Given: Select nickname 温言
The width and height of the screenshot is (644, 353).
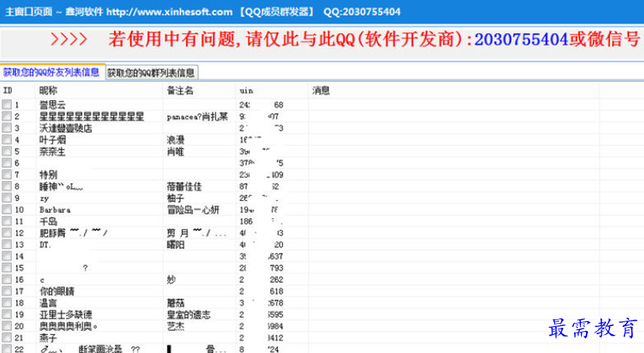Looking at the screenshot, I should point(48,303).
